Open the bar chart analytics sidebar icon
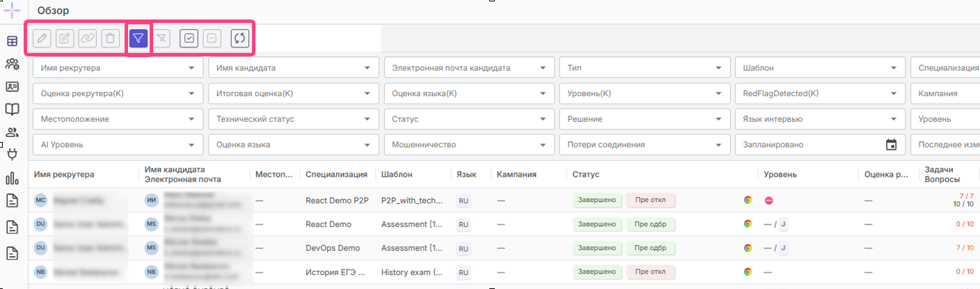The height and width of the screenshot is (289, 980). click(x=12, y=178)
